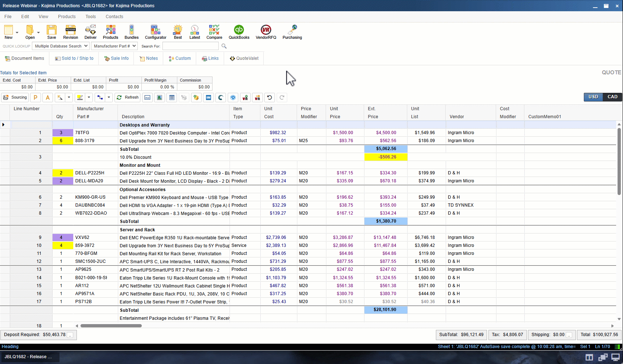Switch currency to USD
Image resolution: width=623 pixels, height=364 pixels.
pos(593,97)
